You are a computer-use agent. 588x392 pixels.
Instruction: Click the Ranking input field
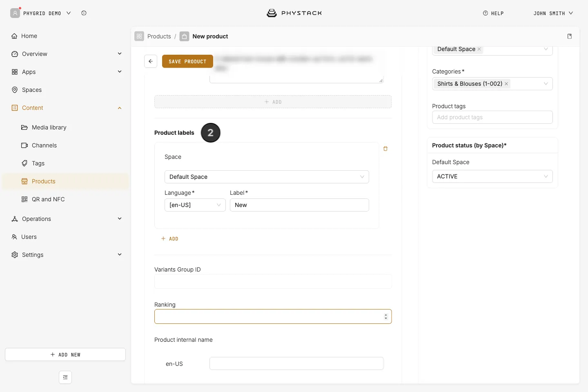(x=273, y=316)
